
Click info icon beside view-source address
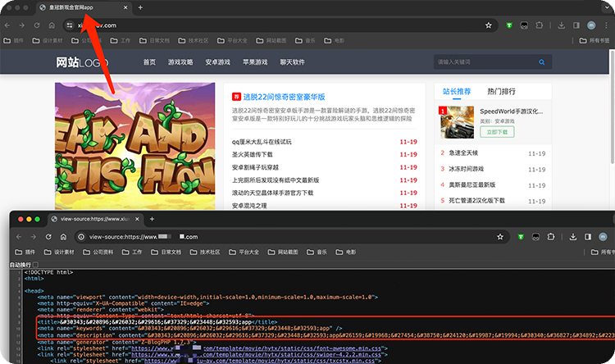(x=81, y=237)
